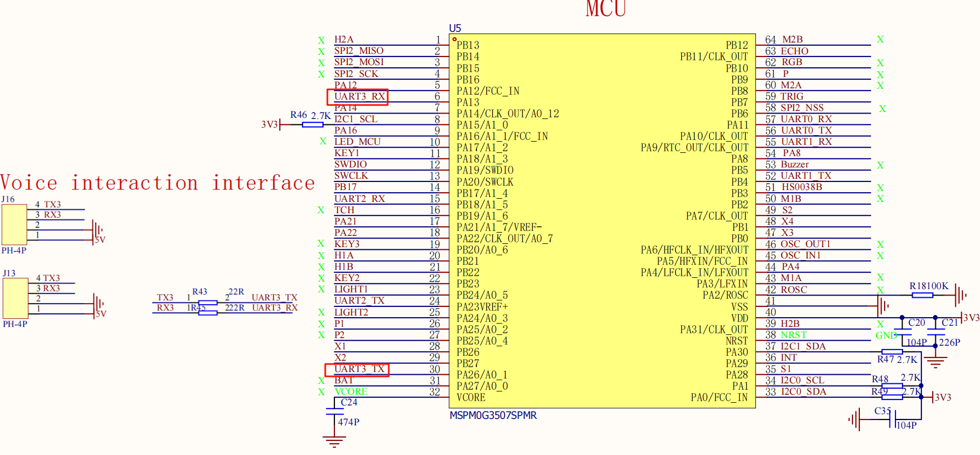Select the "INT" net label on pin 36
Image resolution: width=980 pixels, height=455 pixels.
click(x=788, y=358)
